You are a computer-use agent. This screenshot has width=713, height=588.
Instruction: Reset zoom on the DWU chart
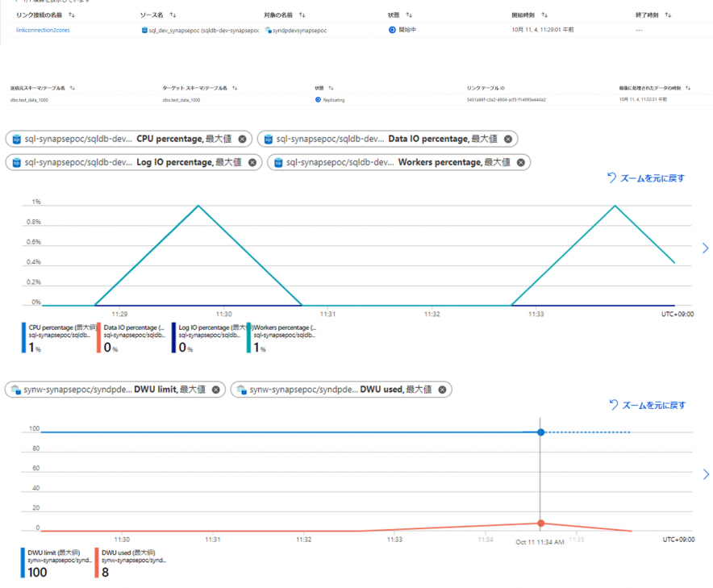pyautogui.click(x=646, y=404)
